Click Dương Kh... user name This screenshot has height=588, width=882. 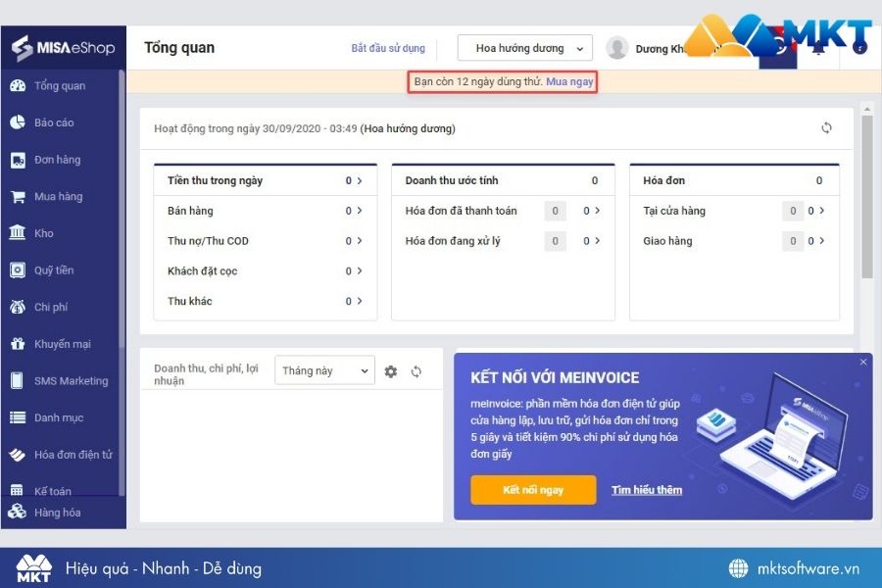(660, 49)
